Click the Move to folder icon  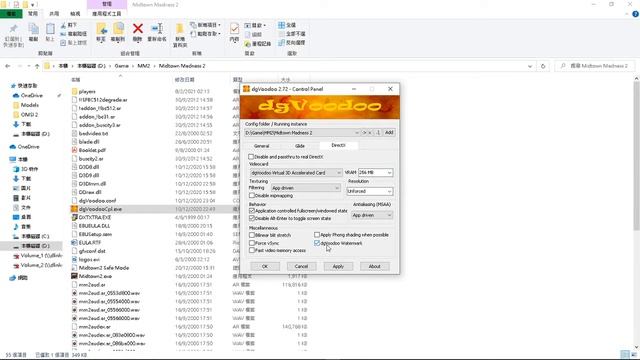[x=101, y=29]
